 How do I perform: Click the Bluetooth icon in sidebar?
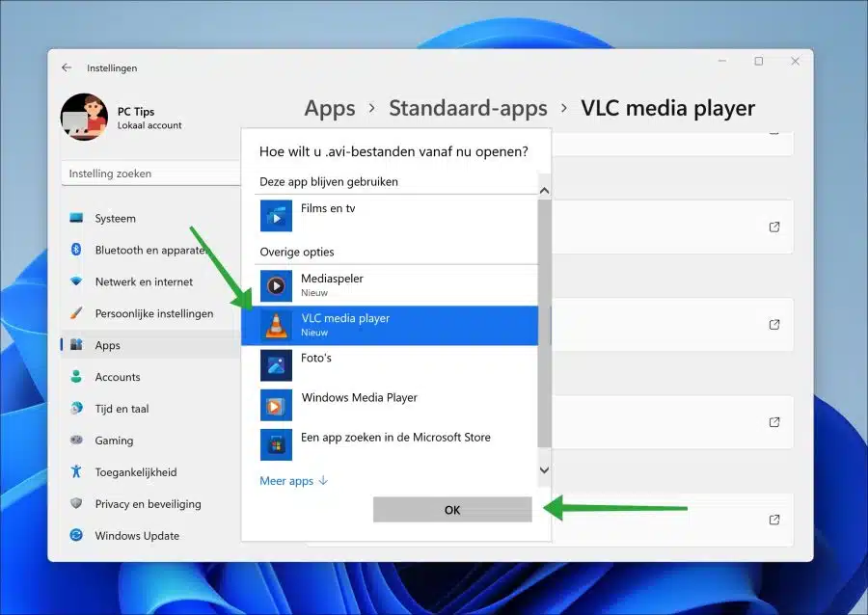[x=76, y=250]
